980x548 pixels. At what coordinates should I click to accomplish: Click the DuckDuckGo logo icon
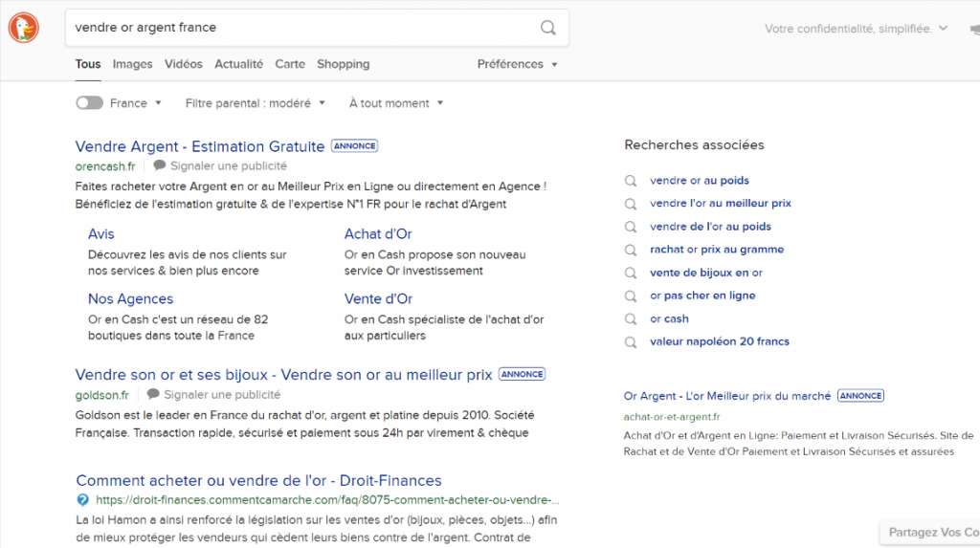[x=24, y=28]
